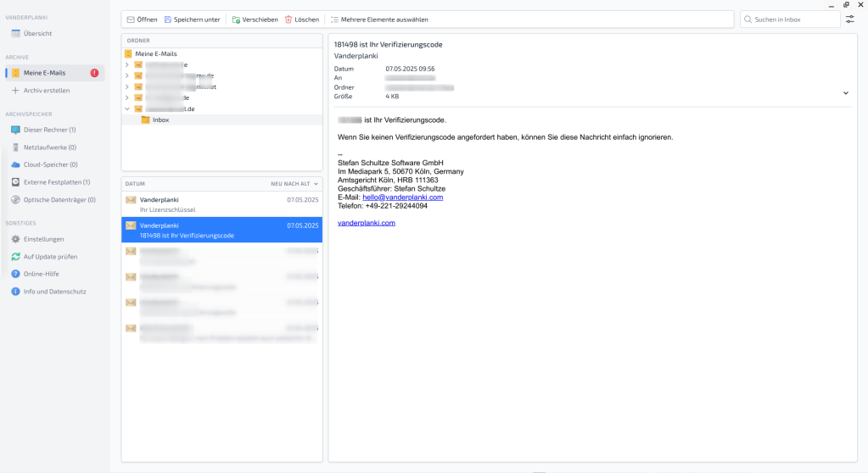
Task: Open Einstellungen settings
Action: 43,239
